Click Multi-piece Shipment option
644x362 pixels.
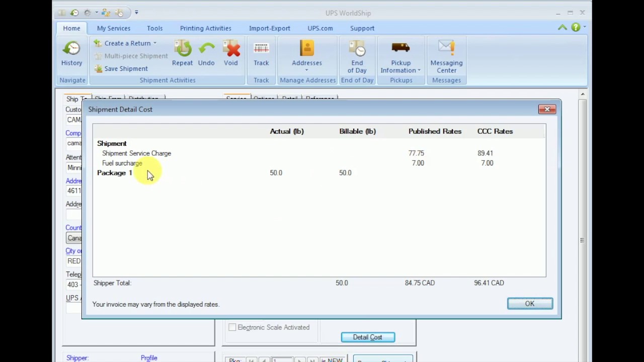pos(131,56)
